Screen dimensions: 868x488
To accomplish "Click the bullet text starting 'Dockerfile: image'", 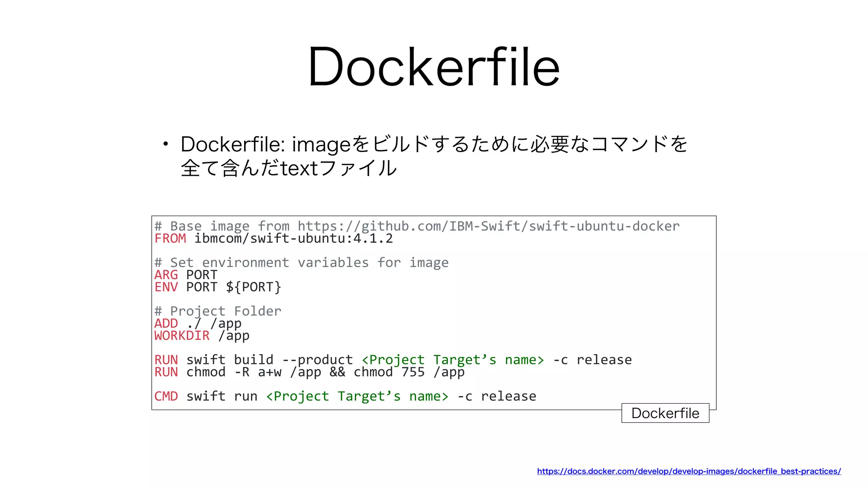I will point(434,144).
